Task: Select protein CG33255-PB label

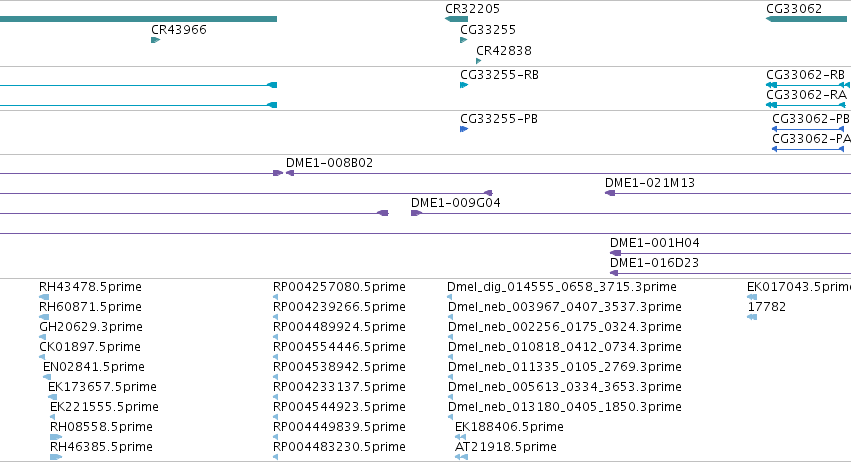Action: (499, 119)
